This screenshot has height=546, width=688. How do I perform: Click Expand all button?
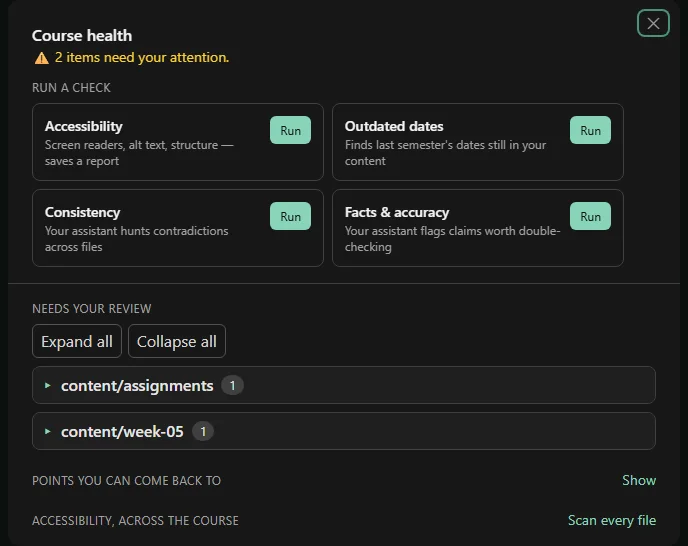[77, 341]
